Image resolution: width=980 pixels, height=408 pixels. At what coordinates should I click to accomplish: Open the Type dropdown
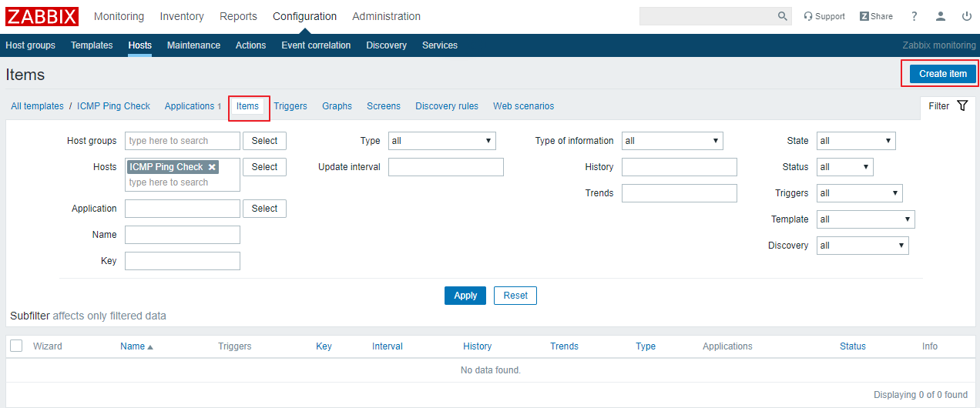pyautogui.click(x=442, y=141)
